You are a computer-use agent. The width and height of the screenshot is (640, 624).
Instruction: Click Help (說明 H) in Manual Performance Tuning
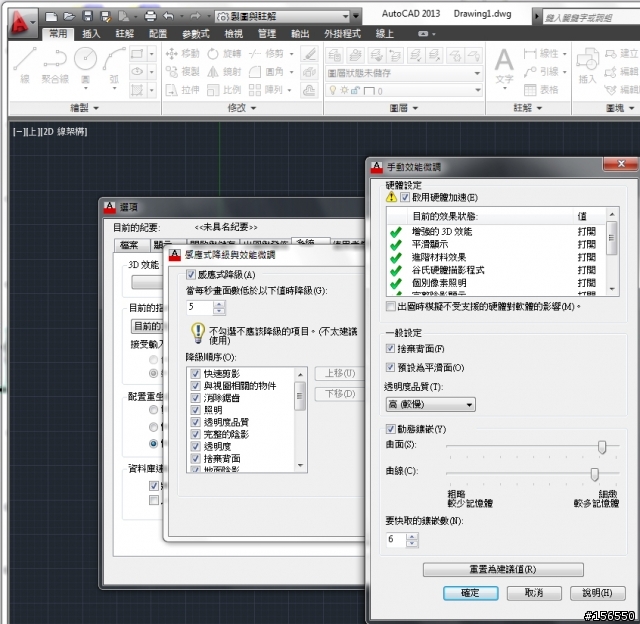pos(598,593)
